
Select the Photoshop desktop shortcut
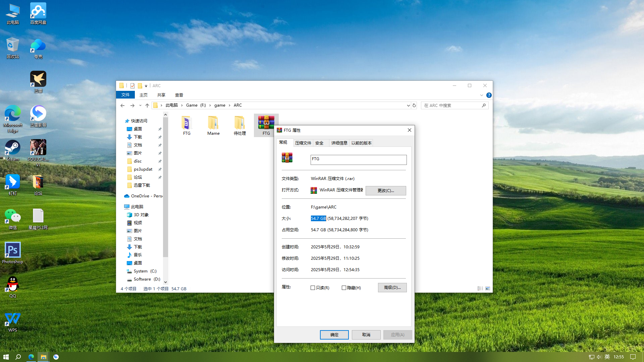12,253
